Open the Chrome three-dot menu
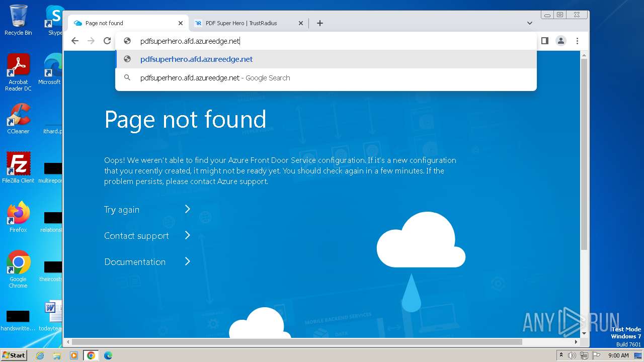644x362 pixels. click(577, 41)
